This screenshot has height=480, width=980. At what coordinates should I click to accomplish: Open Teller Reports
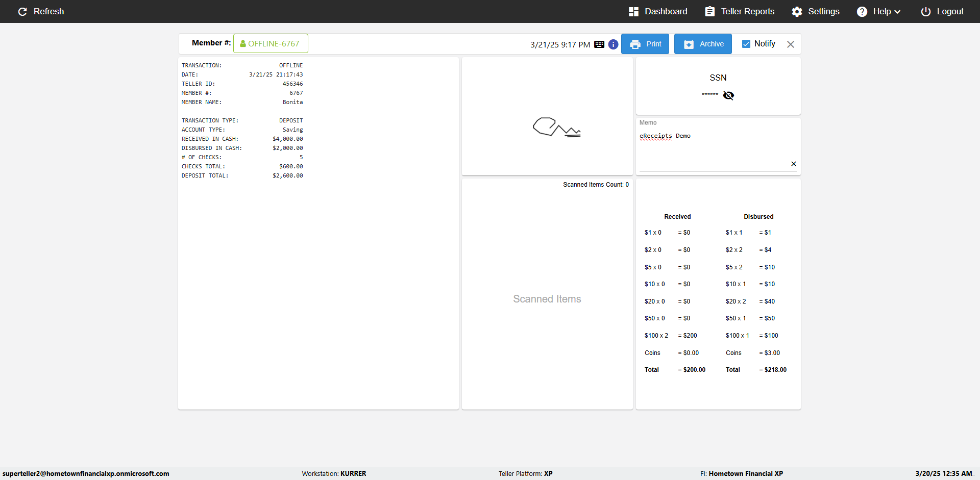tap(740, 11)
